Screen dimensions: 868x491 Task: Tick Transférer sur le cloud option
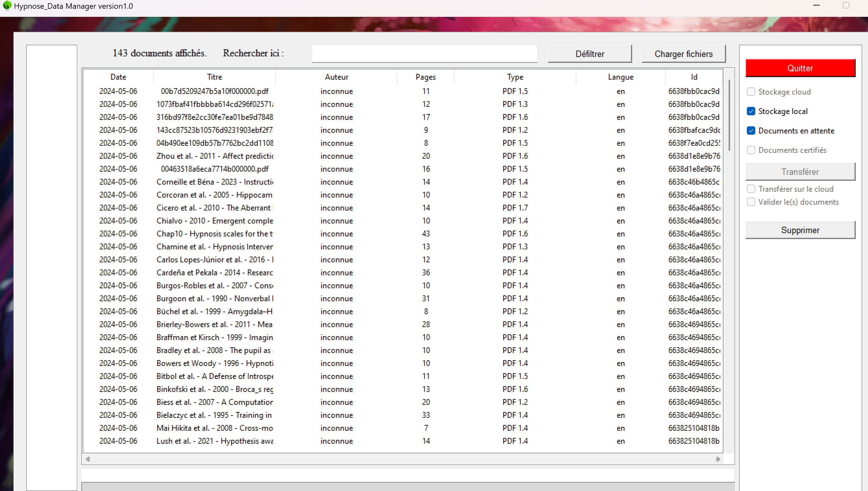(751, 189)
